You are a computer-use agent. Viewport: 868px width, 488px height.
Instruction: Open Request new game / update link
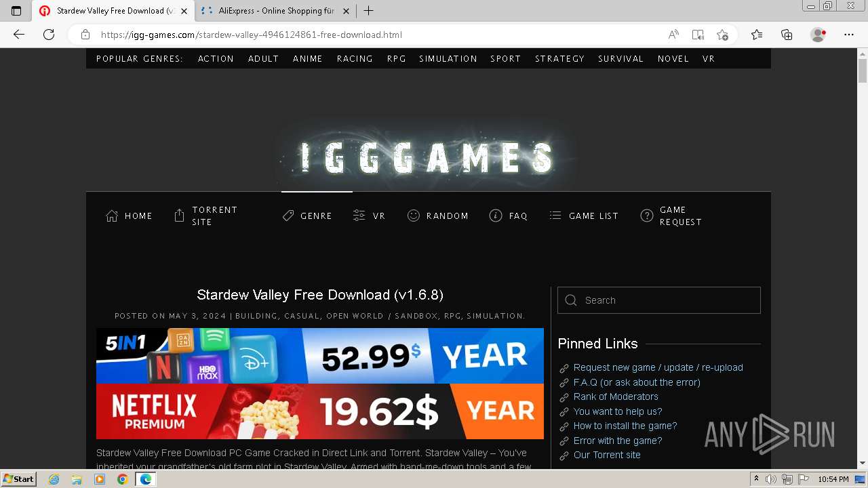pyautogui.click(x=658, y=368)
